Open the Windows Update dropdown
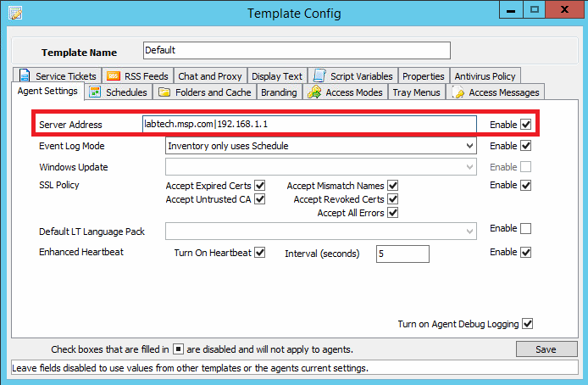Image resolution: width=588 pixels, height=385 pixels. [321, 166]
